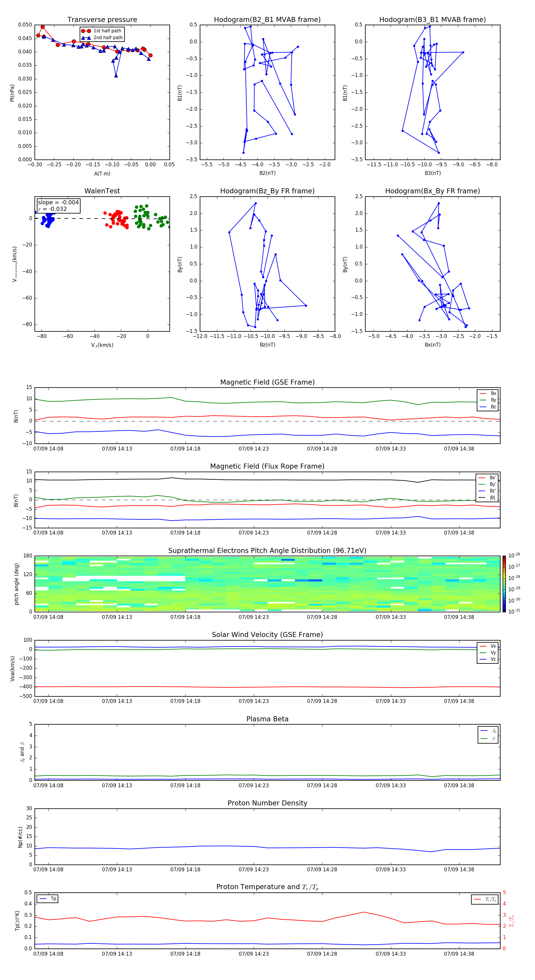Click the 'Hodogram(B2_B1 MVAB frame)' title
This screenshot has height=980, width=535.
pyautogui.click(x=267, y=20)
